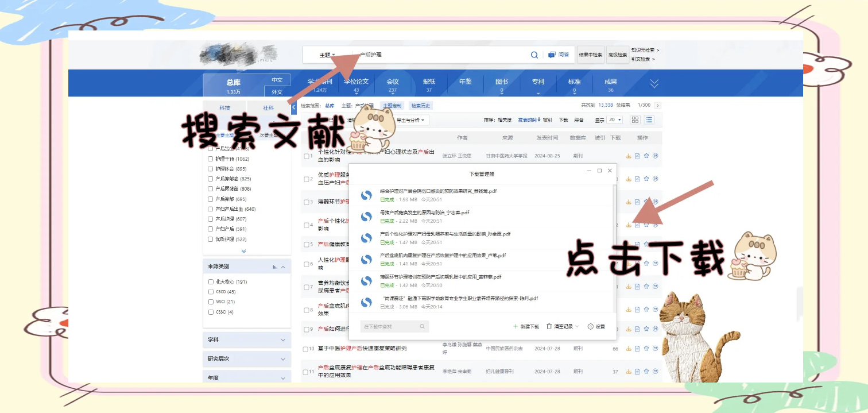
Task: Click search magnifier in download manager
Action: (422, 326)
